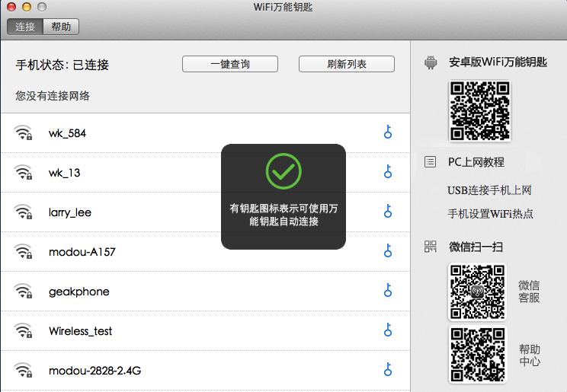Select the modou-2828-2.4G network name
The width and height of the screenshot is (567, 392).
click(x=94, y=371)
